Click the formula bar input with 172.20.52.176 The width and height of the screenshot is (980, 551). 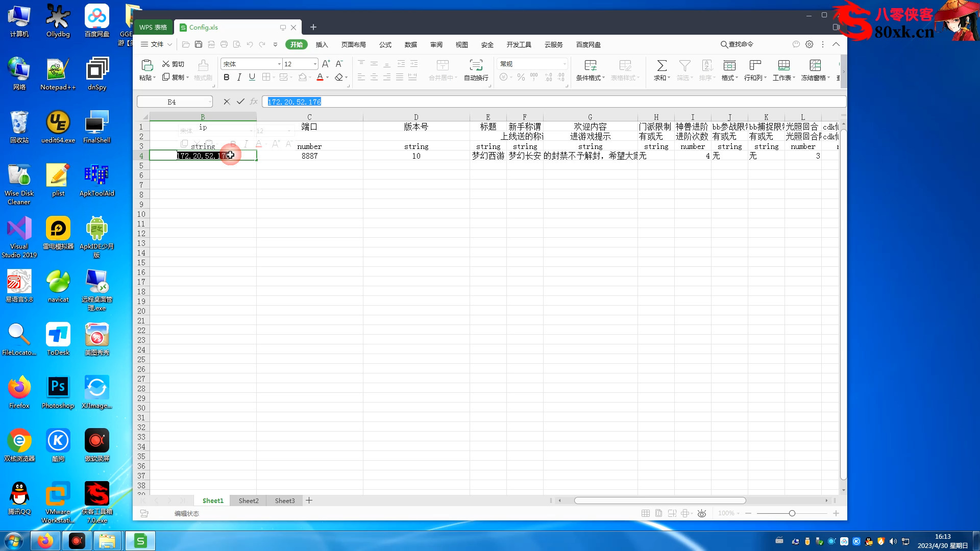tap(554, 102)
